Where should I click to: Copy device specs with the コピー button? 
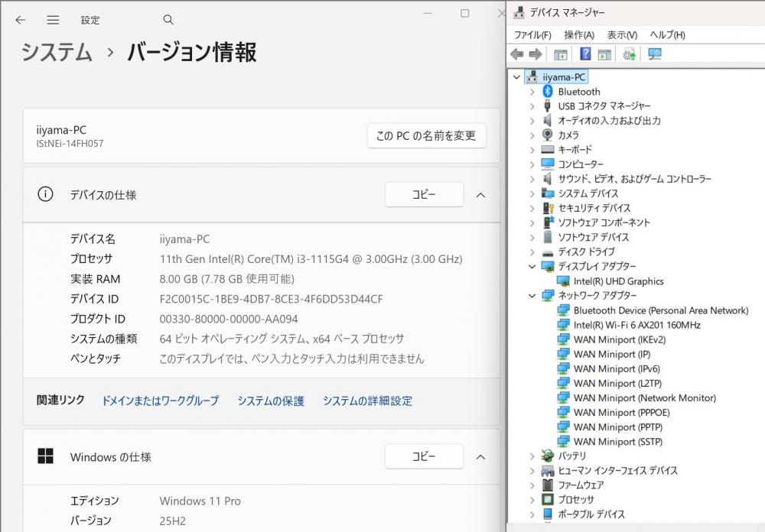(424, 195)
